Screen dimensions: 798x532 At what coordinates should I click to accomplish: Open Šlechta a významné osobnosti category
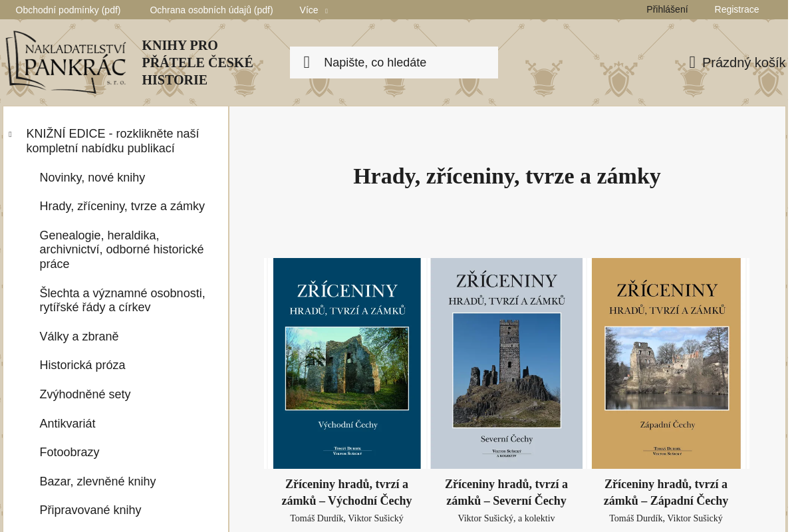[x=122, y=300]
